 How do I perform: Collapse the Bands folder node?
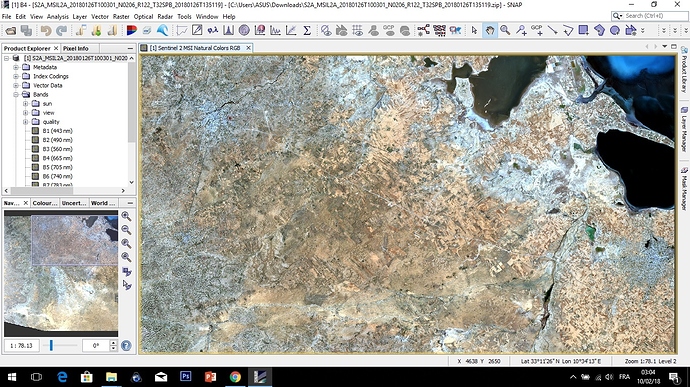click(16, 95)
